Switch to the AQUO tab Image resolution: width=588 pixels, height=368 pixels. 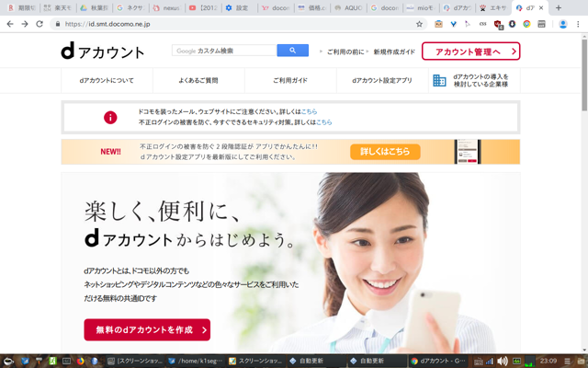[x=349, y=7]
